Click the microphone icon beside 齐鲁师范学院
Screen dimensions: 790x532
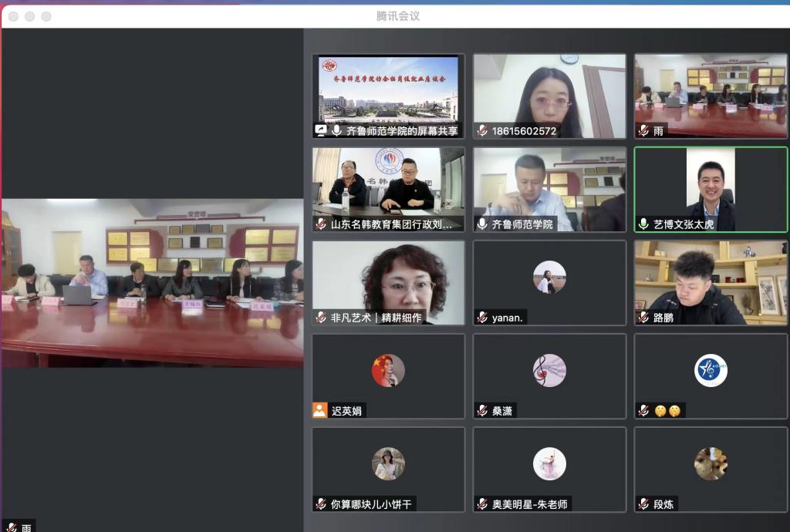coord(482,224)
